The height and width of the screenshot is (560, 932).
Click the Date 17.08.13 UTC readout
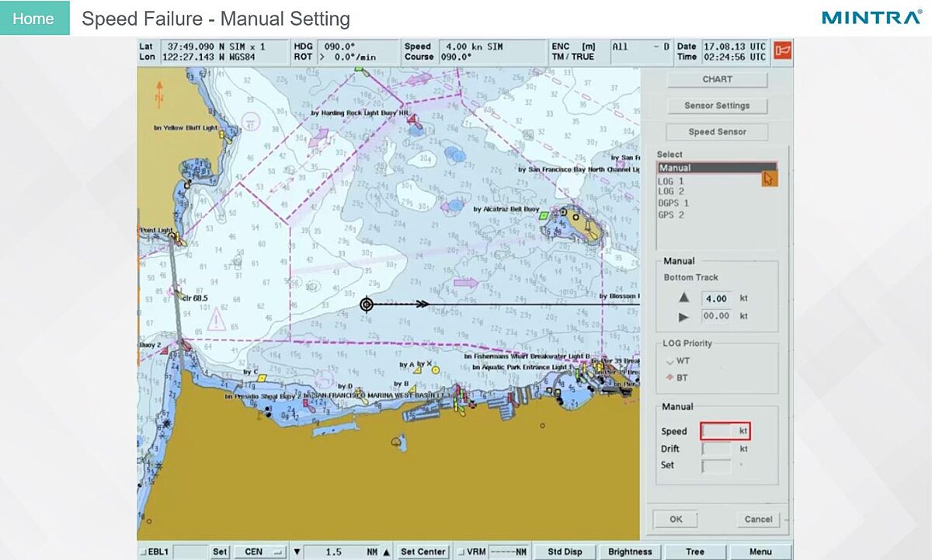[x=733, y=47]
